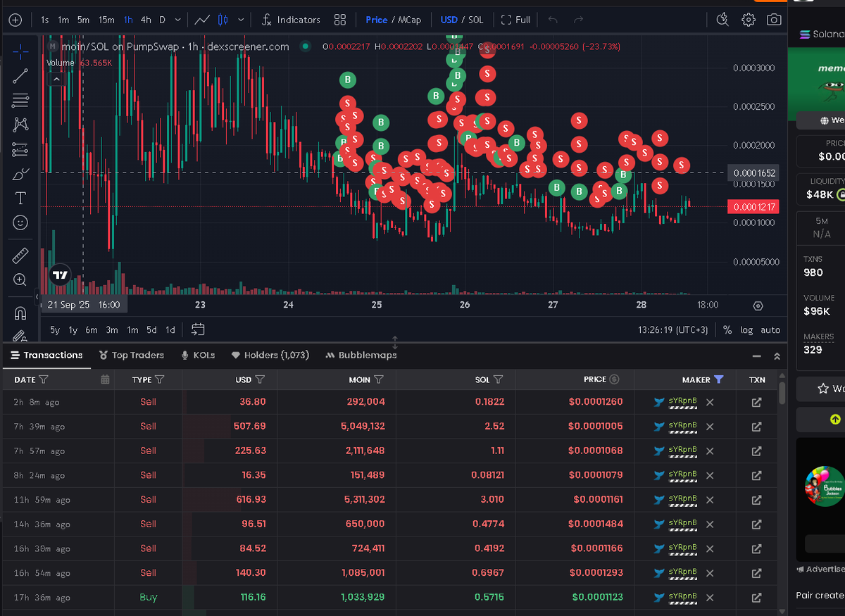Open the TYPE column filter

(x=159, y=379)
